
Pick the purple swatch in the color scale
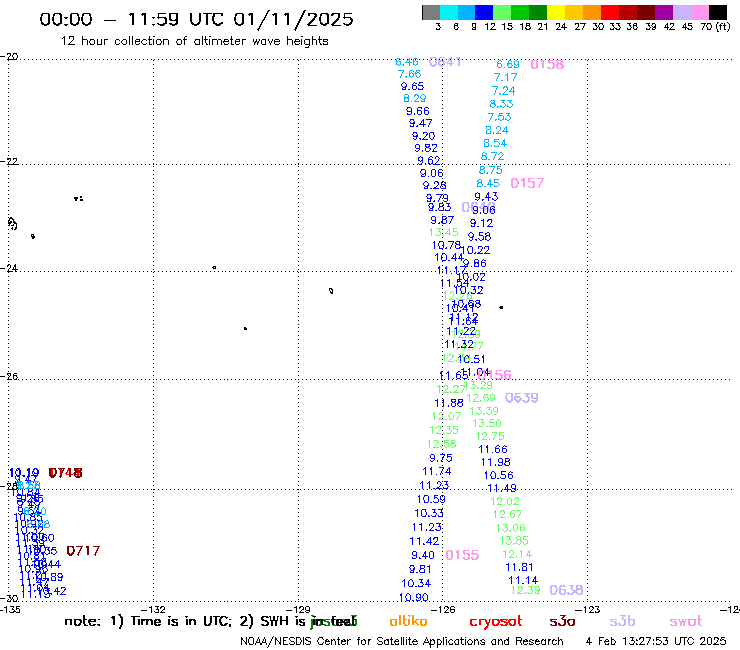pos(664,12)
